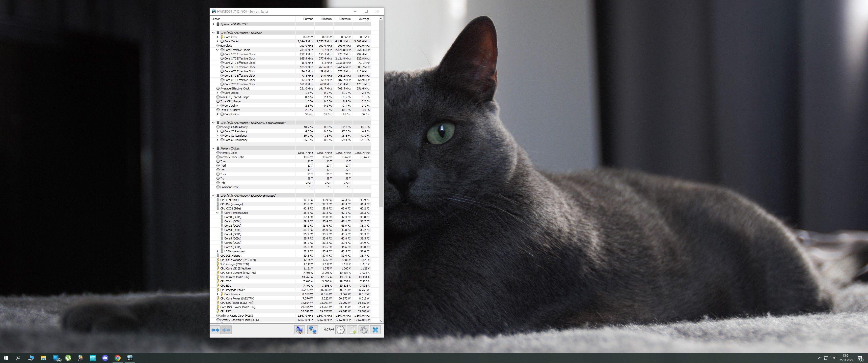Click the sensor list scroll down arrow
868x363 pixels.
point(381,321)
